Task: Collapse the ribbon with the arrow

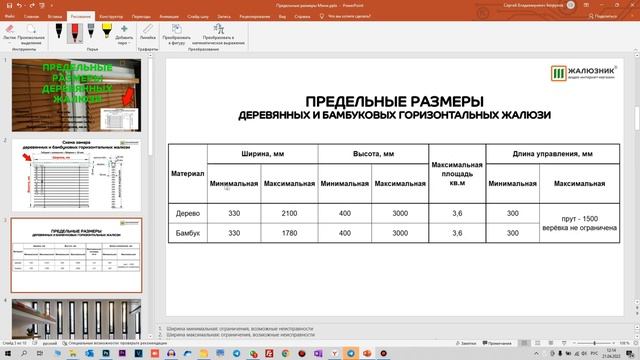Action: (x=635, y=49)
